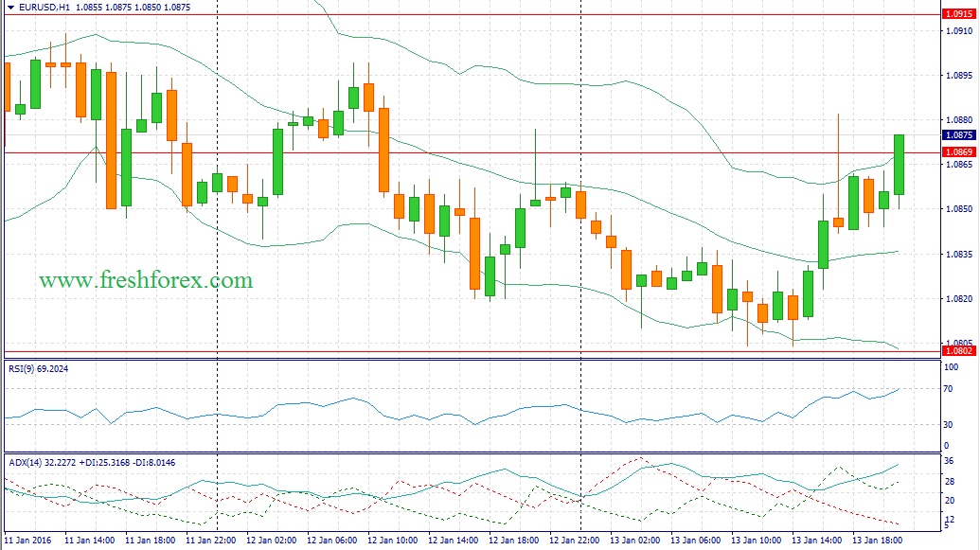Click the 70 level on RSI scale
This screenshot has height=550, width=980.
coord(949,388)
